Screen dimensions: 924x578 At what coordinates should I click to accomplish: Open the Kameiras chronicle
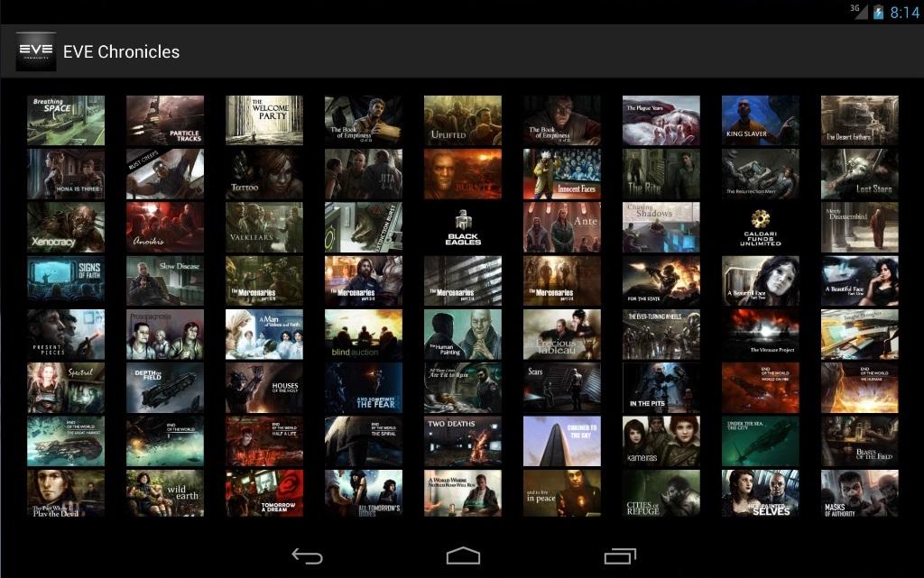pos(661,441)
